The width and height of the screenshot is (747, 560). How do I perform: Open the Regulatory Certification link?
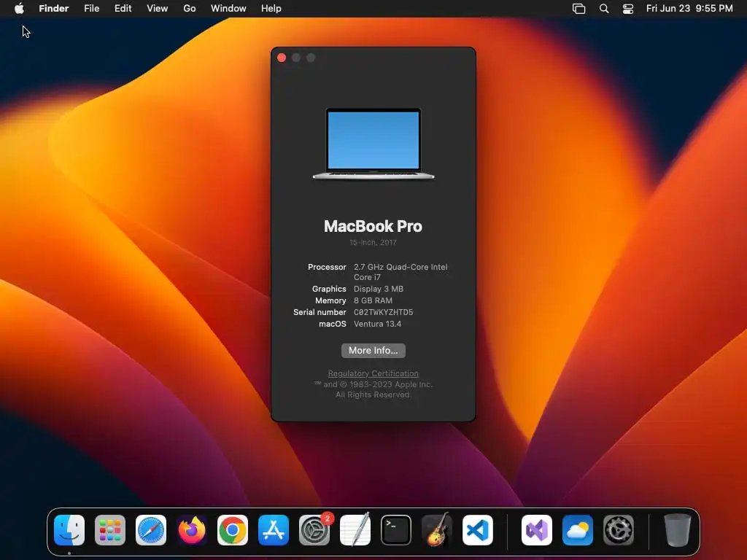pyautogui.click(x=373, y=373)
